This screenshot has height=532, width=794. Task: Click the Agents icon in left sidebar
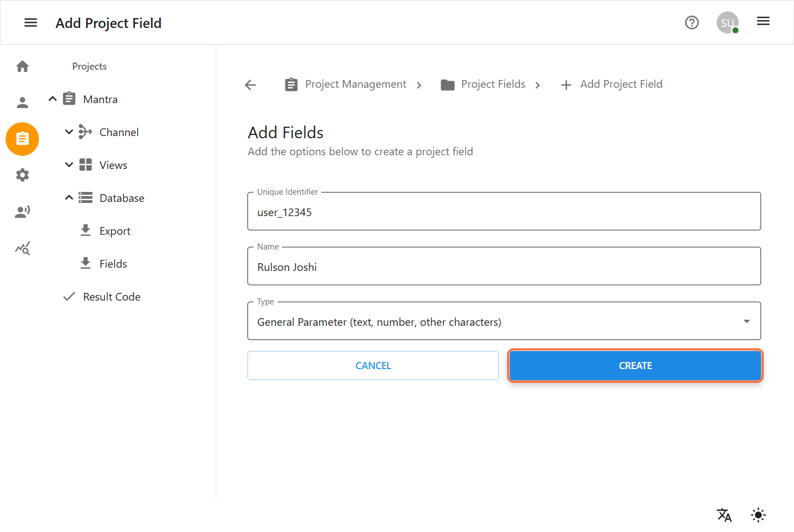[22, 211]
